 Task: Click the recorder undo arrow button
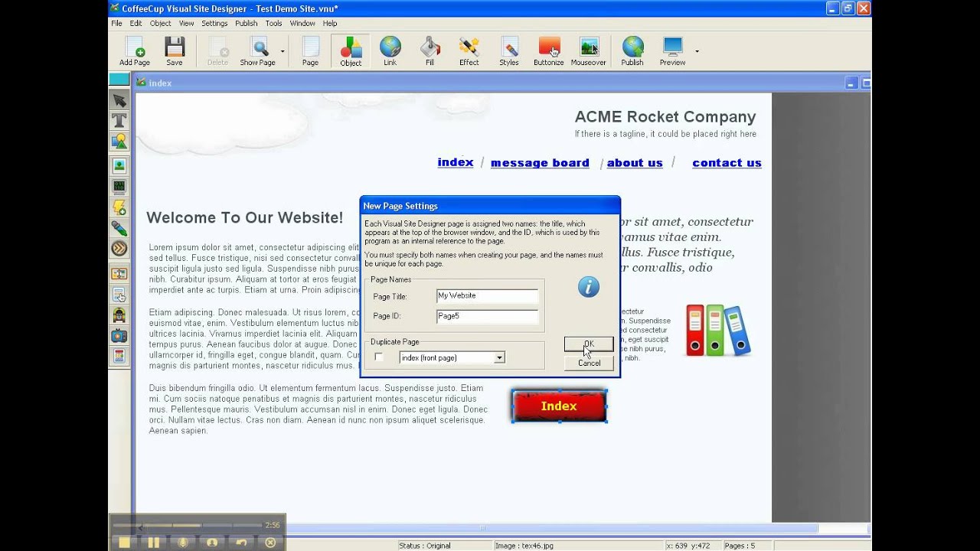[241, 542]
